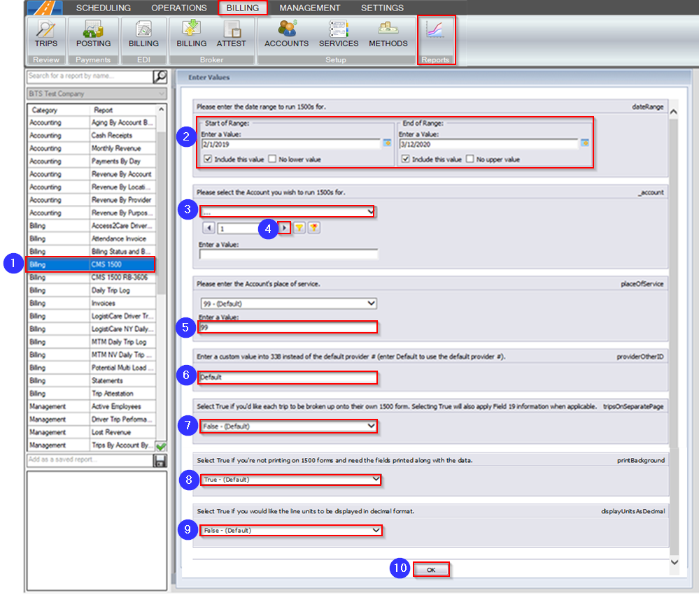Select the Lost Revenue report
This screenshot has height=616, width=699.
(x=92, y=432)
